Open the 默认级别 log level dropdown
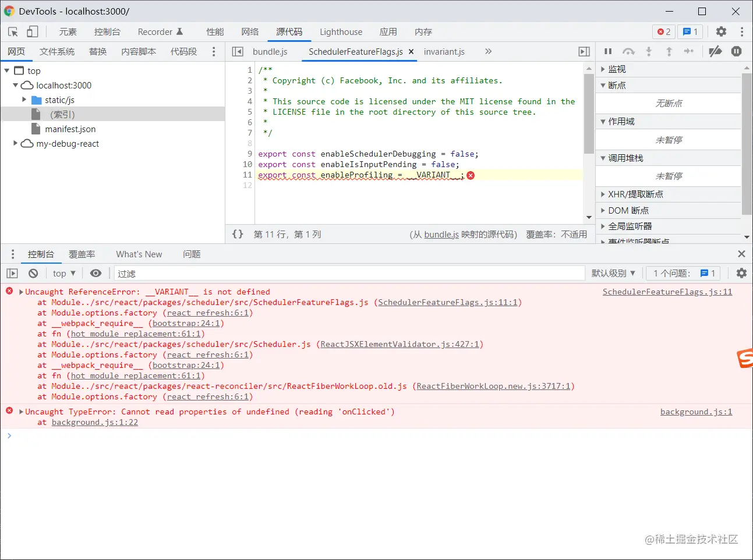Image resolution: width=753 pixels, height=560 pixels. pyautogui.click(x=613, y=273)
